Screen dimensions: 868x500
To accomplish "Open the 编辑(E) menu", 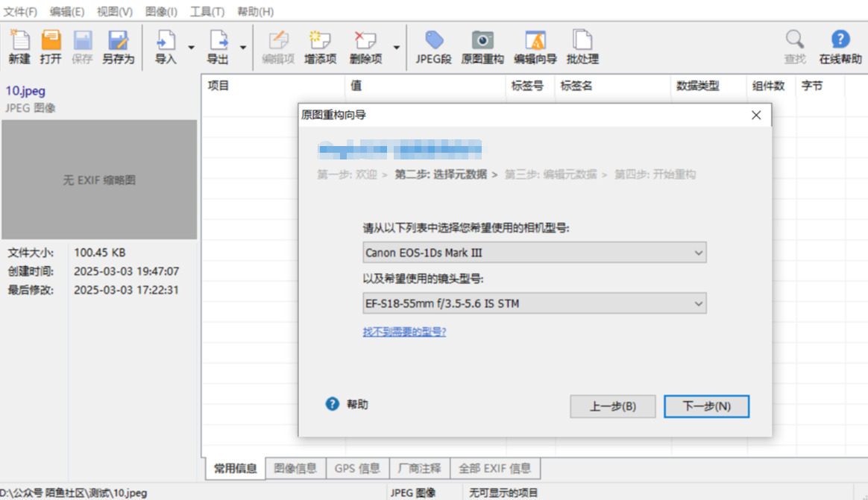I will coord(67,12).
